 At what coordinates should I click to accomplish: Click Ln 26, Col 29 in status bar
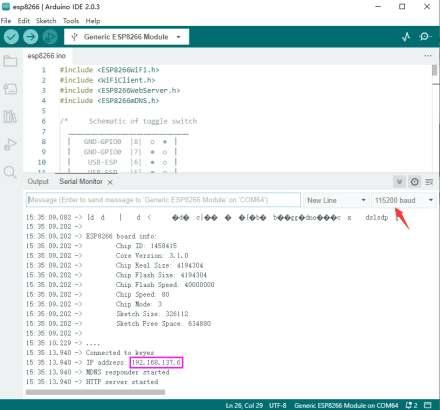[244, 406]
